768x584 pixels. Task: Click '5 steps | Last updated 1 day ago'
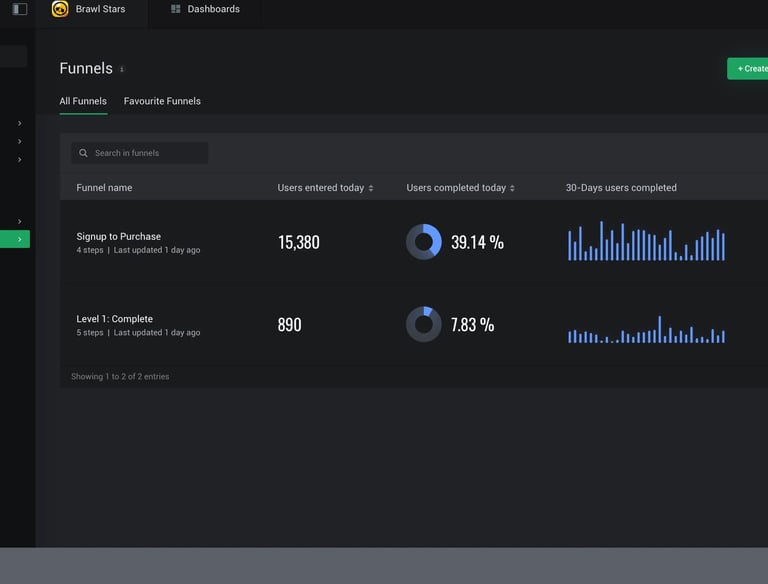138,333
